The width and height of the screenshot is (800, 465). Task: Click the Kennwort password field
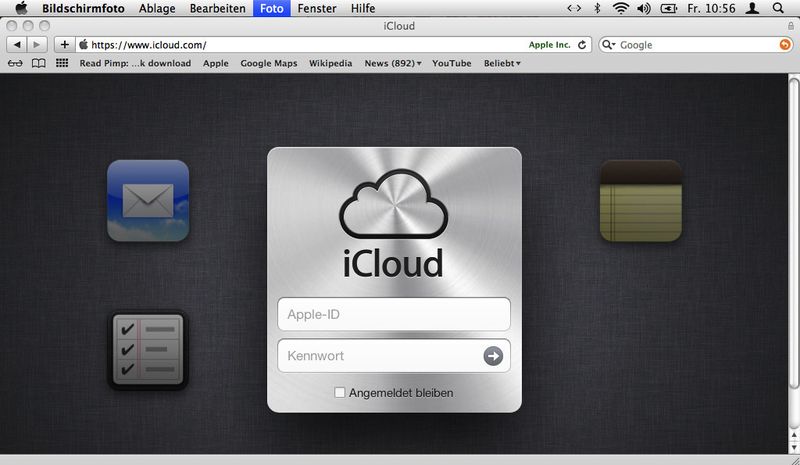click(394, 356)
